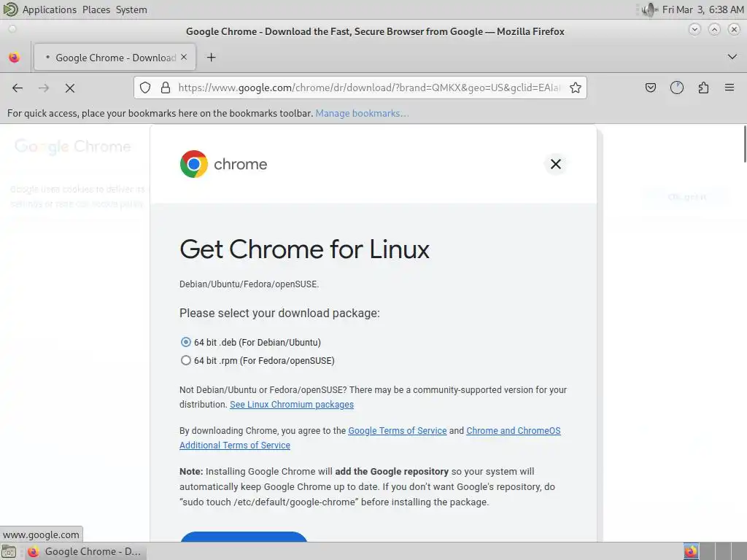Select 64 bit .deb package option
This screenshot has width=747, height=560.
pyautogui.click(x=186, y=343)
